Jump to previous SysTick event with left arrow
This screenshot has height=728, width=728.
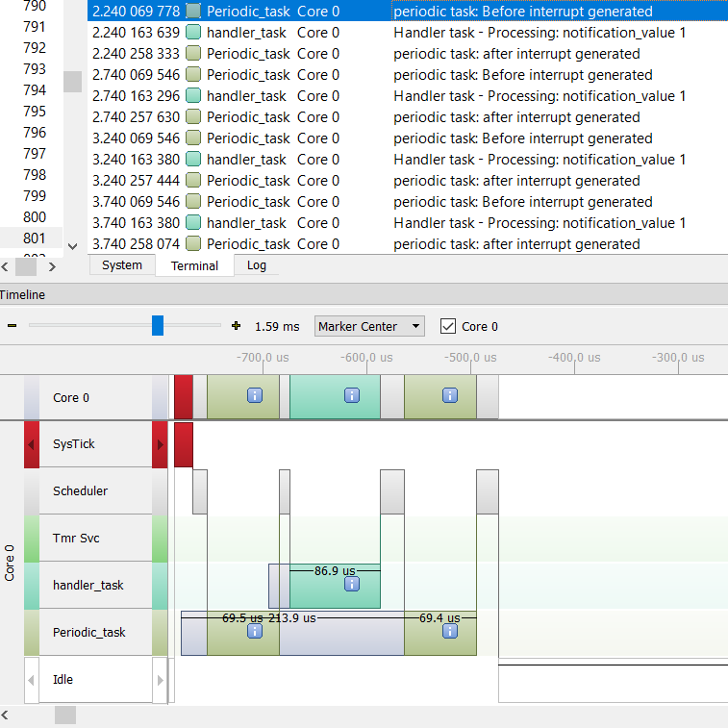tap(32, 445)
